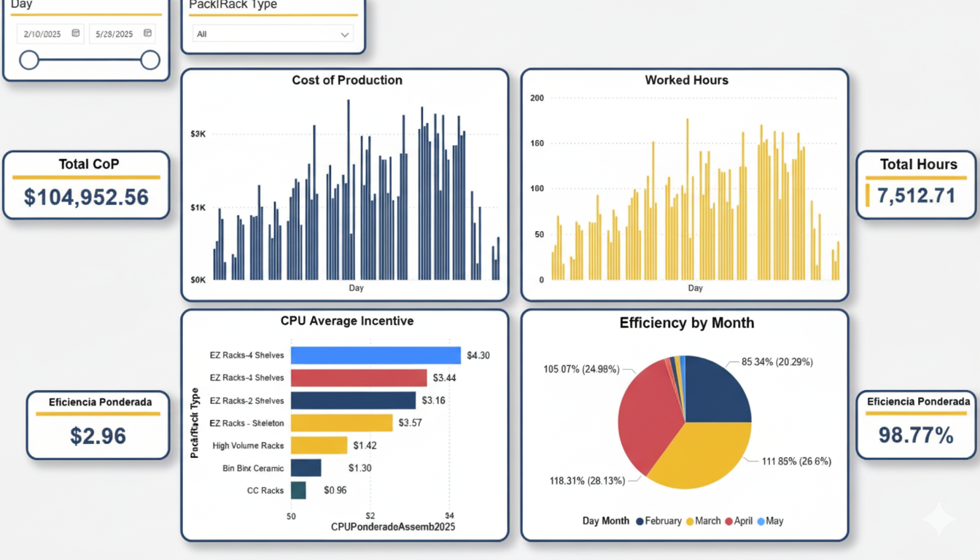Viewport: 980px width, 560px height.
Task: Open the calendar picker for start date 2/10/2025
Action: (76, 34)
